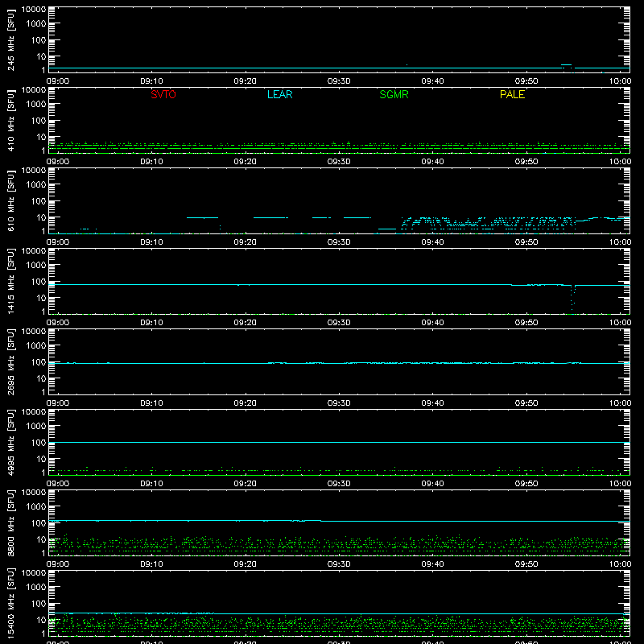The width and height of the screenshot is (644, 644).
Task: Click 09:10 tick label under 610 MHz panel
Action: point(151,242)
